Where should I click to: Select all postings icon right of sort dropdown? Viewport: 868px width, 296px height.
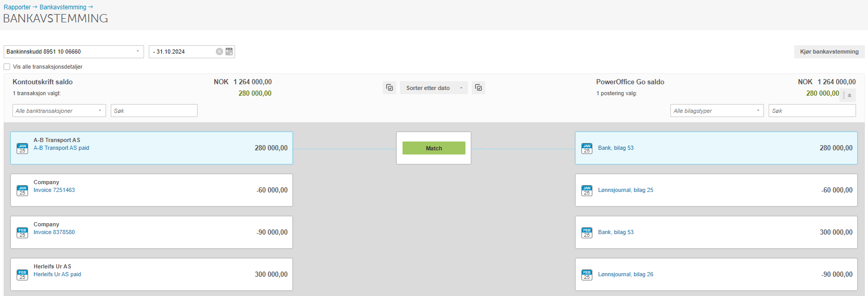pos(478,88)
